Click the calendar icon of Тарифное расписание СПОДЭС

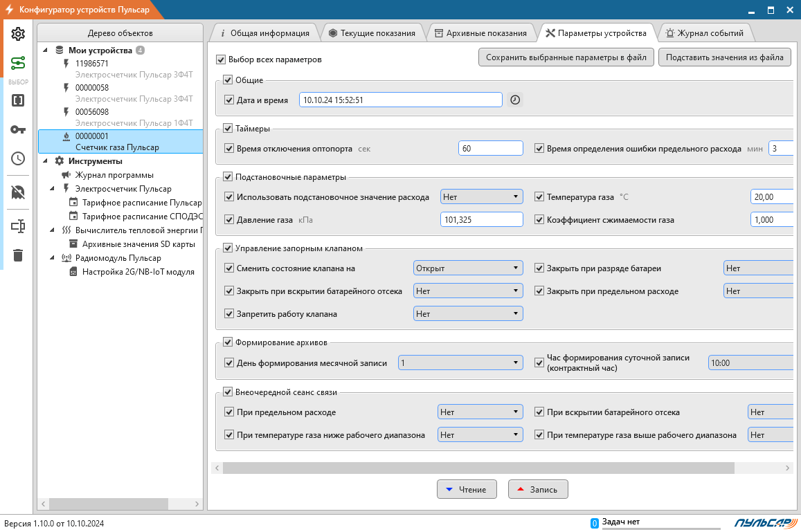point(73,216)
